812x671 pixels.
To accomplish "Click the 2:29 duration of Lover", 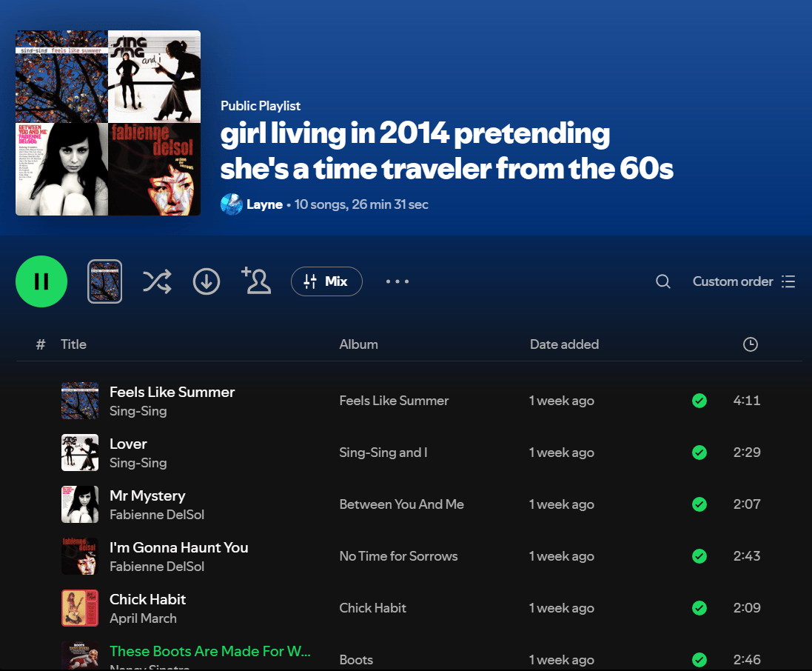I will click(x=747, y=453).
